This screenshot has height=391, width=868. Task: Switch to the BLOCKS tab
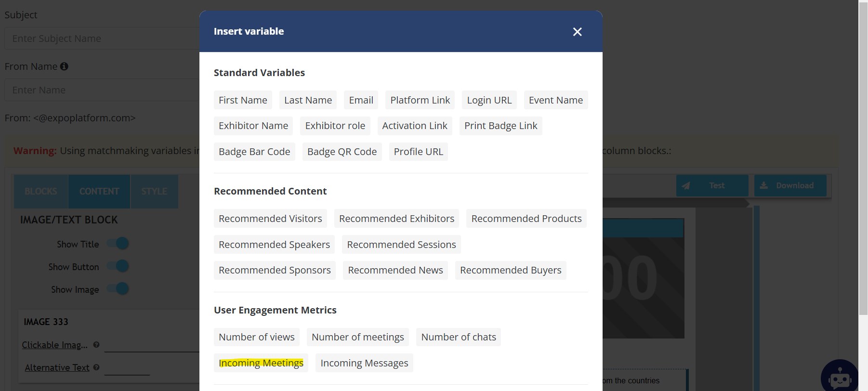click(x=41, y=191)
